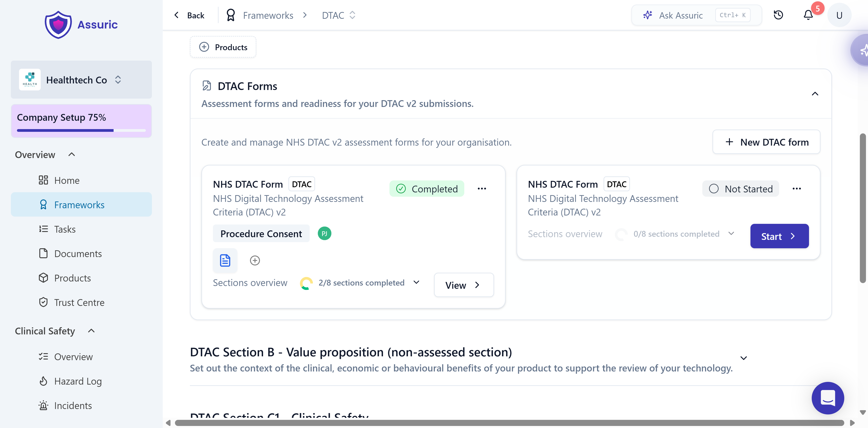Image resolution: width=868 pixels, height=428 pixels.
Task: Click the horizontal scrollbar at the bottom
Action: pyautogui.click(x=509, y=423)
